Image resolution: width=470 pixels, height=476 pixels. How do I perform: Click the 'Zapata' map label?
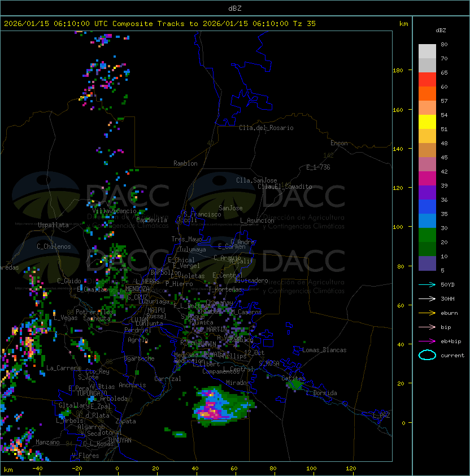tap(125, 421)
